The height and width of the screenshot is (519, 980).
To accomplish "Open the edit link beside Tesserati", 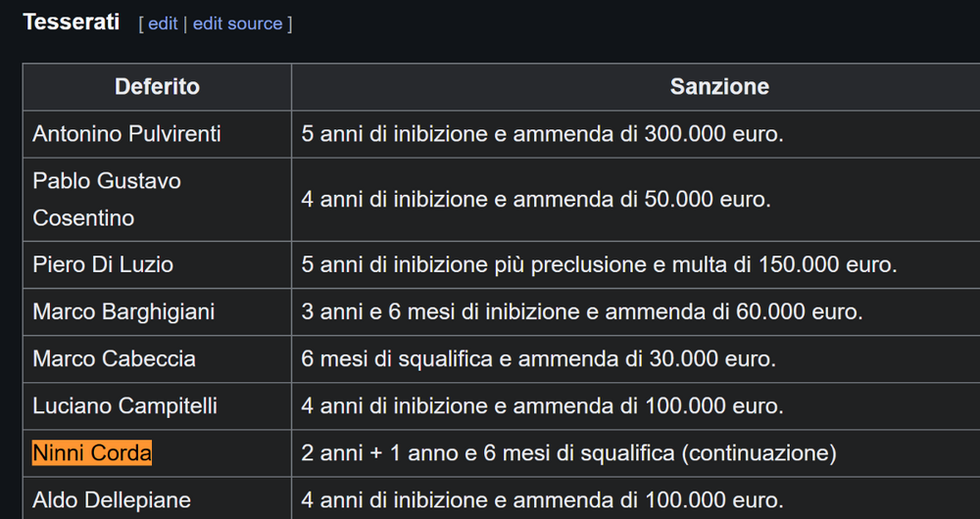I will [163, 24].
